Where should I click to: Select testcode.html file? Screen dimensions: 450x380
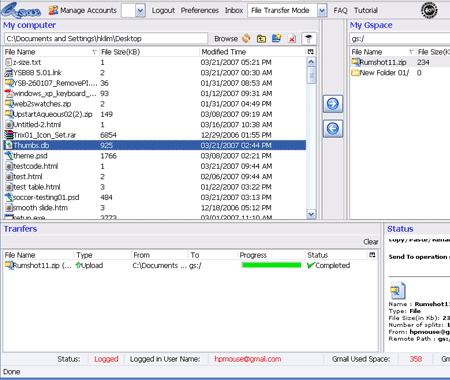[155, 166]
